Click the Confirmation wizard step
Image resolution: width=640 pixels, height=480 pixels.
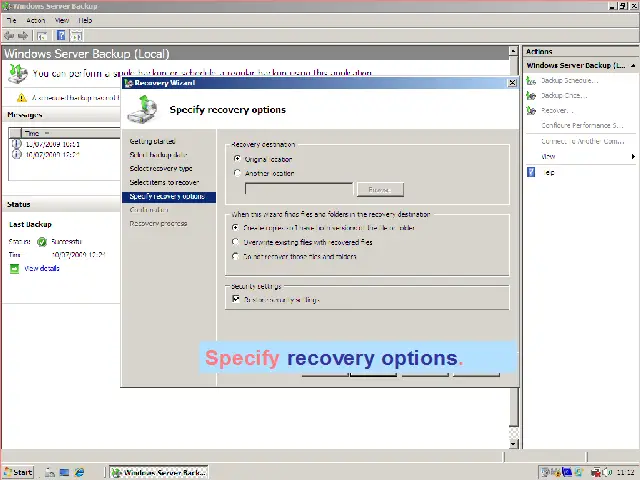coord(149,210)
